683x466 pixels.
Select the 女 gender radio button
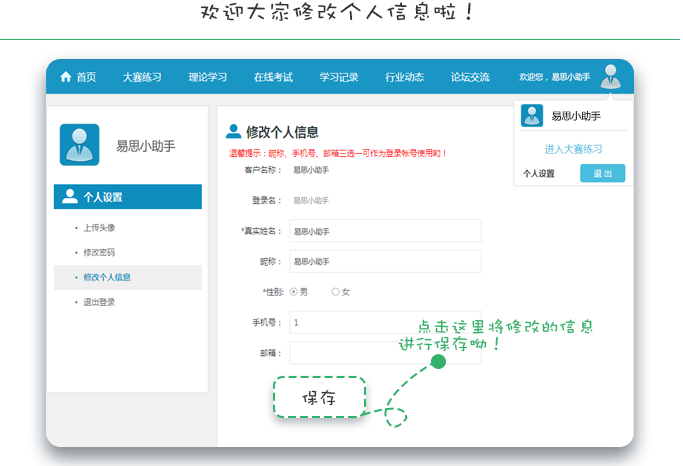[x=335, y=292]
